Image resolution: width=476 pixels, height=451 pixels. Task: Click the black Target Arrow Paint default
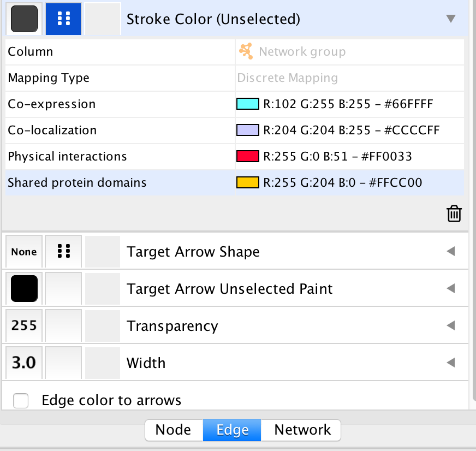coord(24,289)
